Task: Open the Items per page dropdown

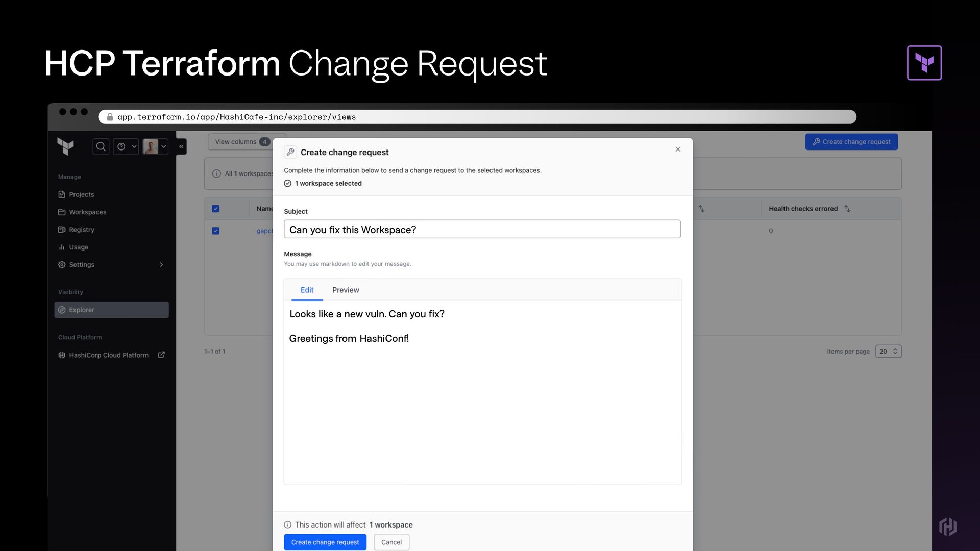Action: click(x=888, y=352)
